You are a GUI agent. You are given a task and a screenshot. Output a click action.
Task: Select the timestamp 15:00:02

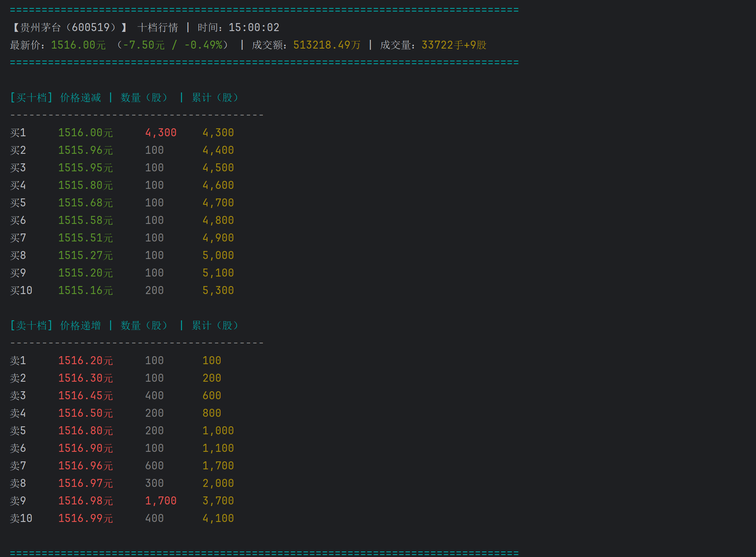tap(254, 27)
